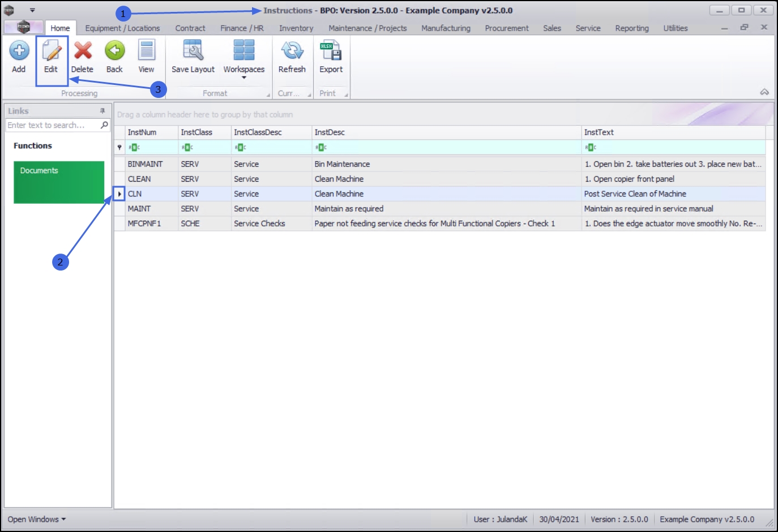Image resolution: width=778 pixels, height=532 pixels.
Task: Click the red Delete icon
Action: click(x=83, y=50)
